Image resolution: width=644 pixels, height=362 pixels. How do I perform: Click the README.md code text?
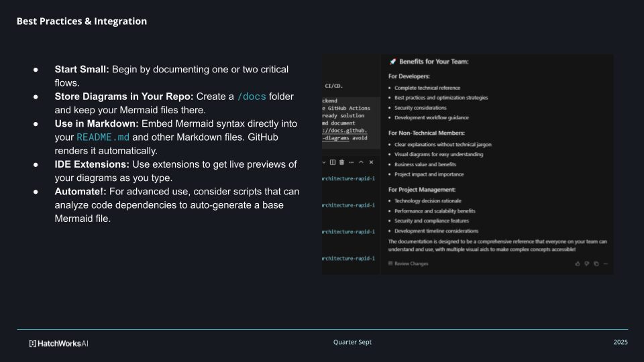coord(102,137)
